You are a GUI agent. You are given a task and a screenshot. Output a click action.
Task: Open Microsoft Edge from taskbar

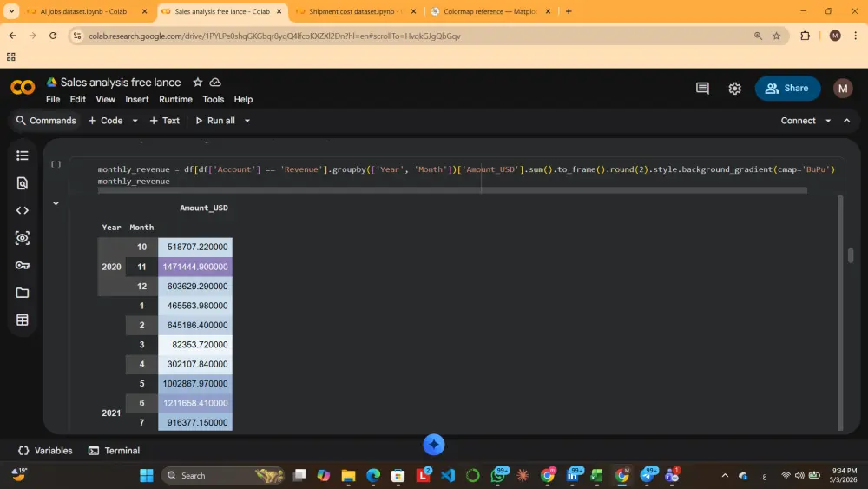tap(373, 475)
